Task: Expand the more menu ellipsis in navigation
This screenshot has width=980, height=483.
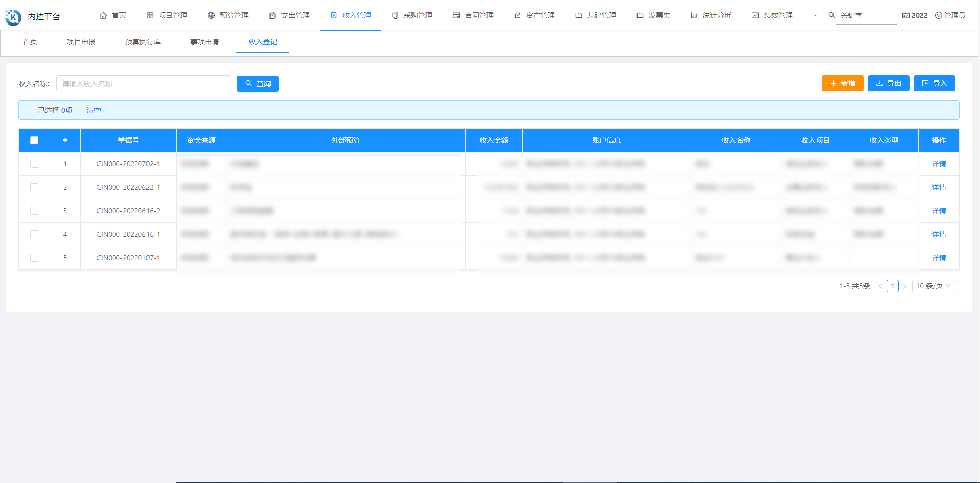Action: 815,16
